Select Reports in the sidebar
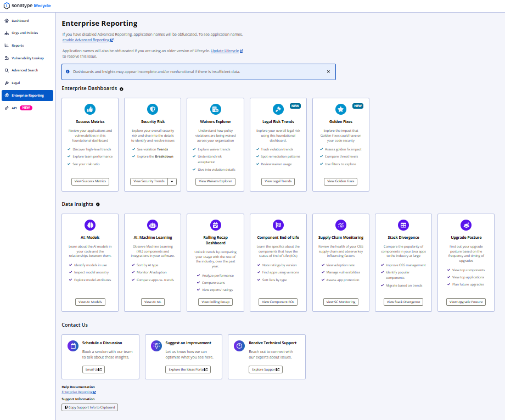Image resolution: width=505 pixels, height=420 pixels. tap(27, 46)
